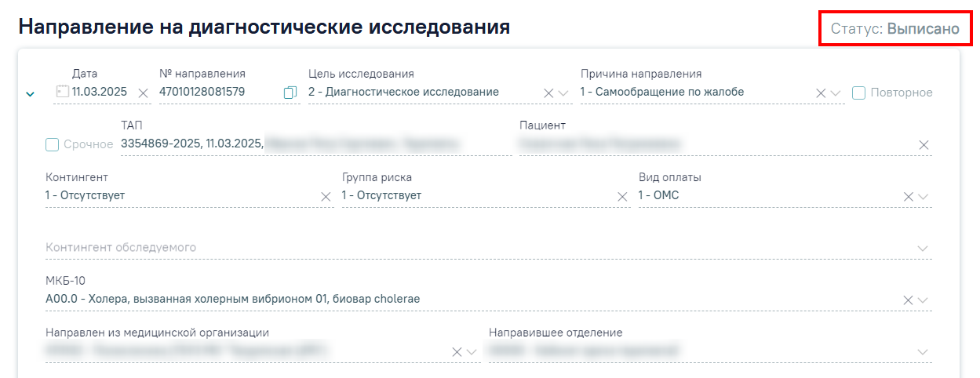Open the calendar icon in Дата field
This screenshot has width=980, height=378.
62,93
